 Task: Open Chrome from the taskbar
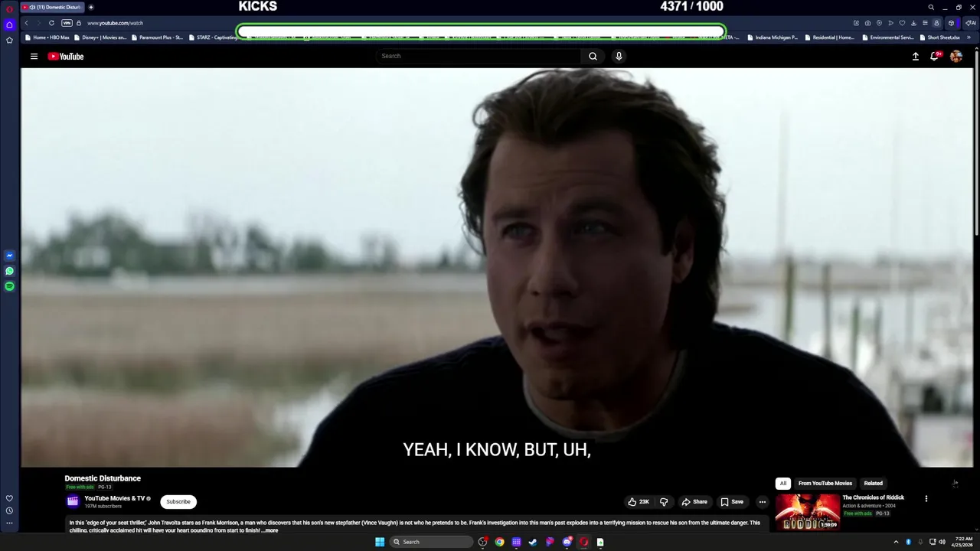click(x=499, y=542)
